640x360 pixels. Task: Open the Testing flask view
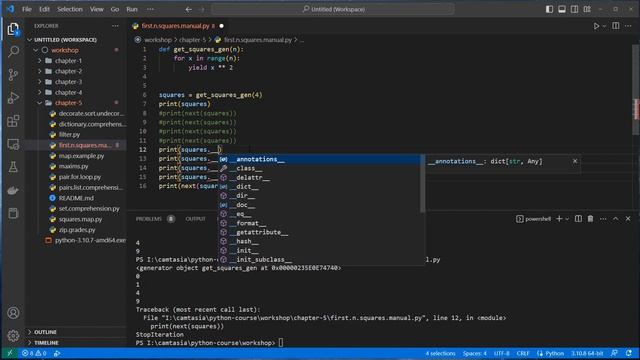pyautogui.click(x=13, y=167)
